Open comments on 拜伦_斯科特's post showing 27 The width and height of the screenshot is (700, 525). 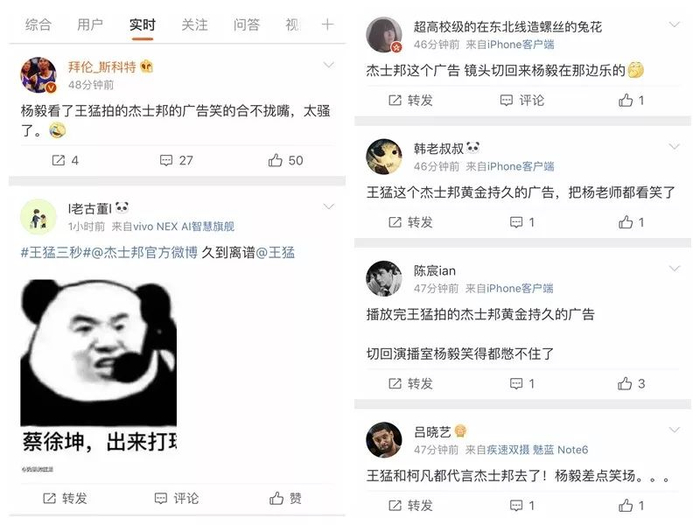click(x=176, y=160)
